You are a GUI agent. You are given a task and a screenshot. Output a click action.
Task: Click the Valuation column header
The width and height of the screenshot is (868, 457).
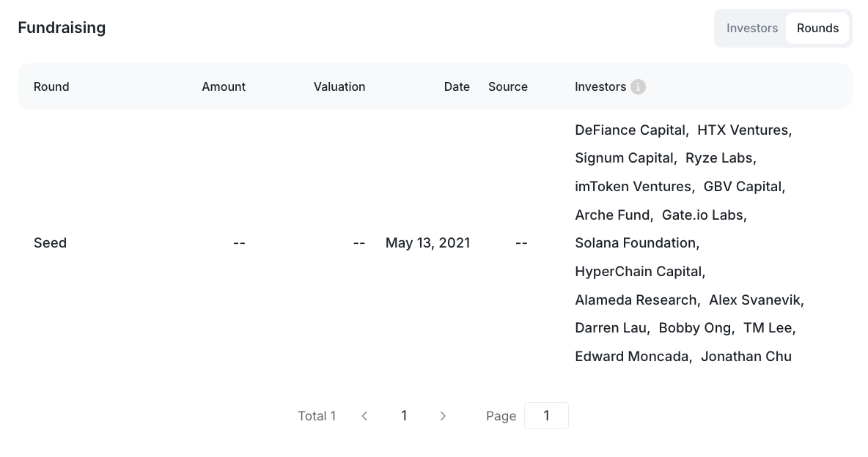pos(339,87)
